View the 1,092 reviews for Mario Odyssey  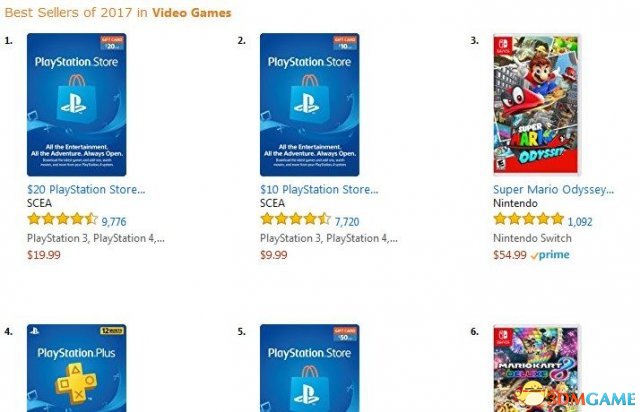(580, 221)
